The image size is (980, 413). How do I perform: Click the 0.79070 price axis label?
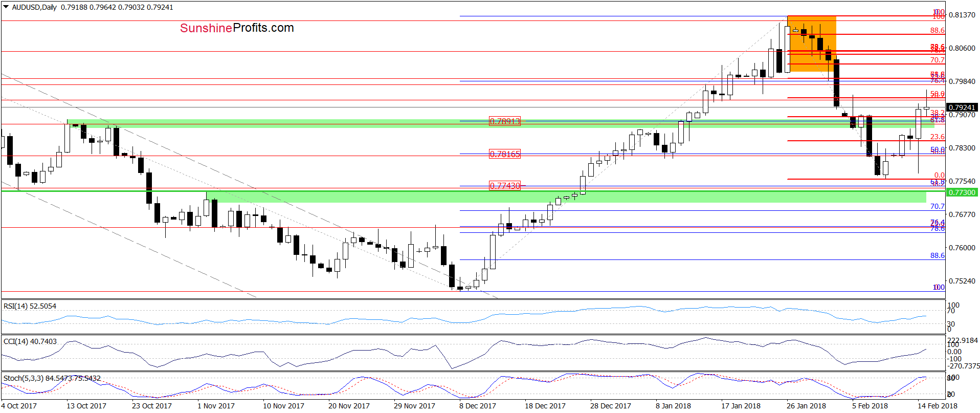tap(962, 115)
